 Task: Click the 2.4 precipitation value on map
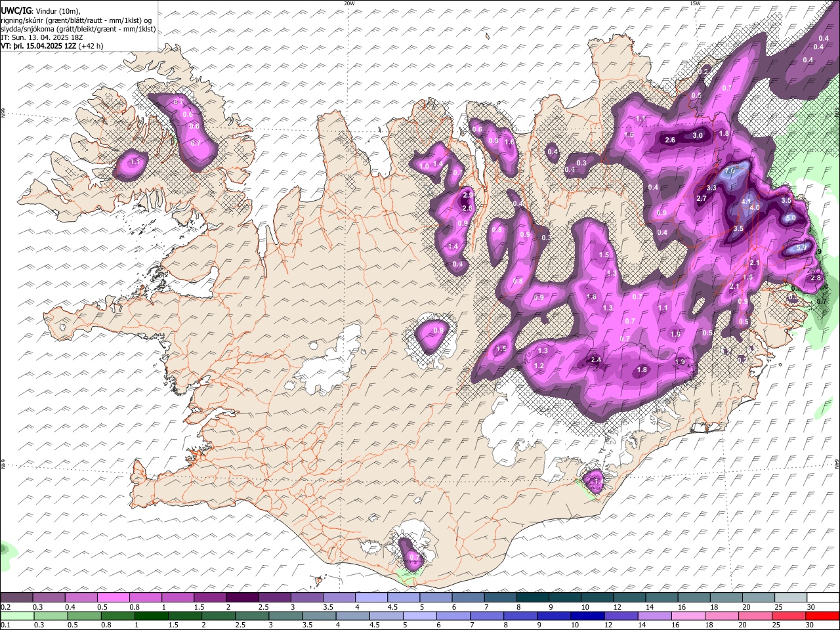pyautogui.click(x=596, y=360)
